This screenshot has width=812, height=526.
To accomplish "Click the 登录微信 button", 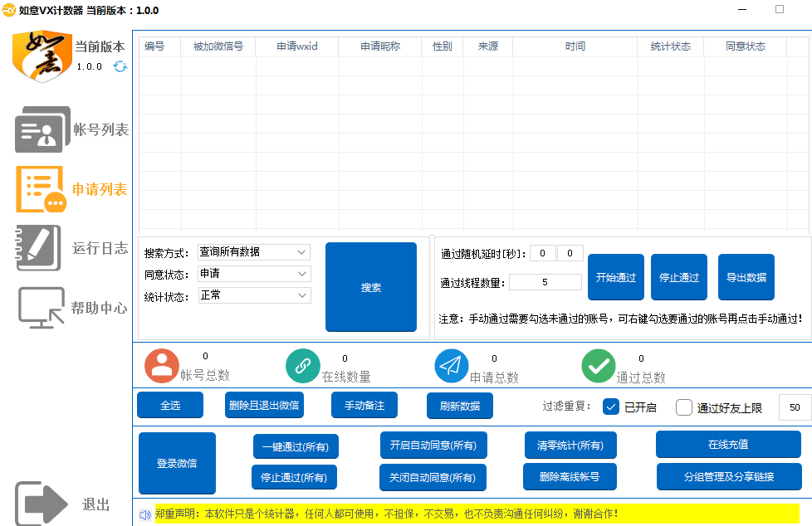I will (x=177, y=463).
